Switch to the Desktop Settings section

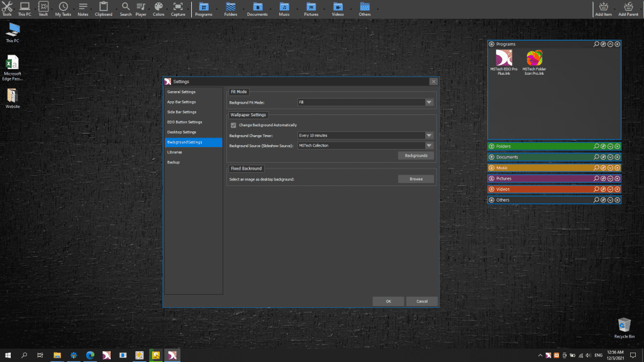coord(182,132)
